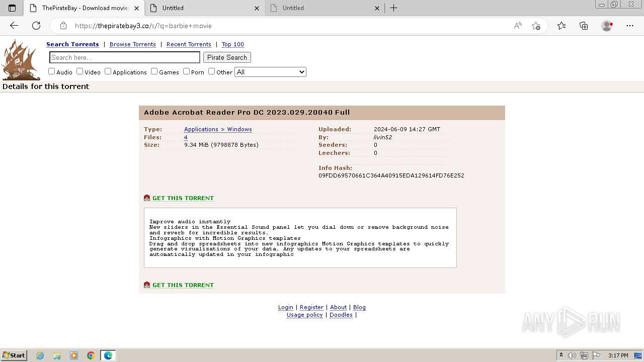Click the magnet icon beside lower GET THIS TORRENT
The image size is (644, 362).
[147, 285]
